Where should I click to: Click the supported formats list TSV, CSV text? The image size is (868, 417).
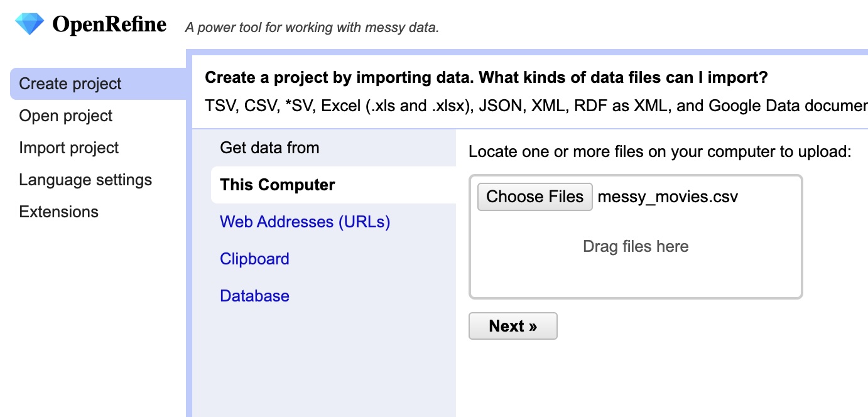[536, 106]
